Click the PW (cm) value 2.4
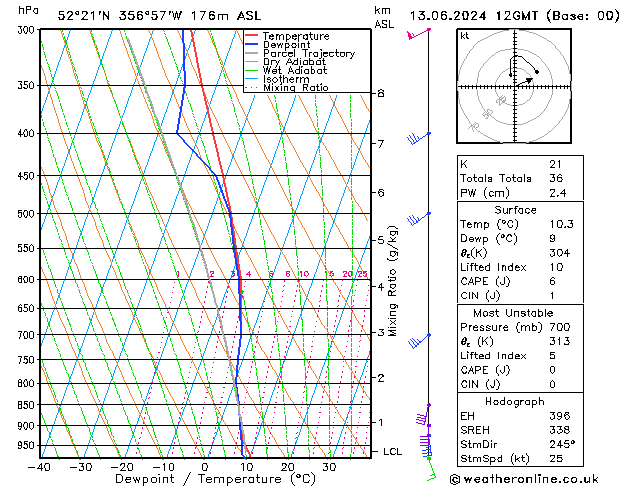The height and width of the screenshot is (486, 629). point(558,193)
